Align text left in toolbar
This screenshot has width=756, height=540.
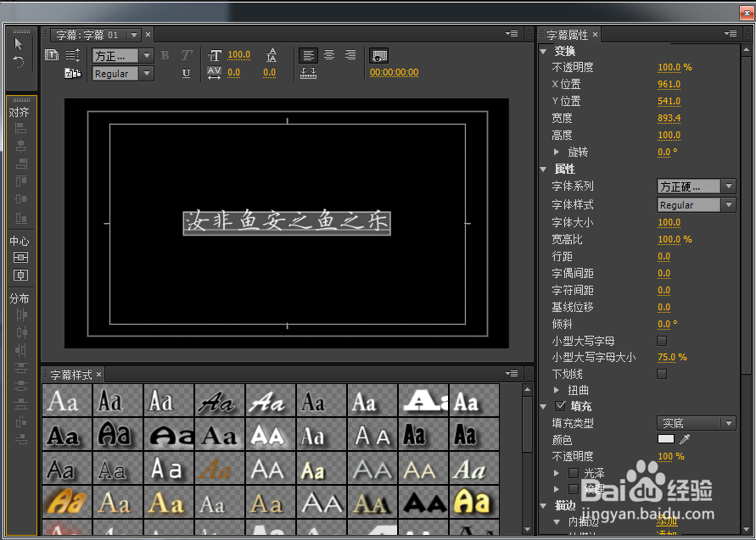point(308,55)
